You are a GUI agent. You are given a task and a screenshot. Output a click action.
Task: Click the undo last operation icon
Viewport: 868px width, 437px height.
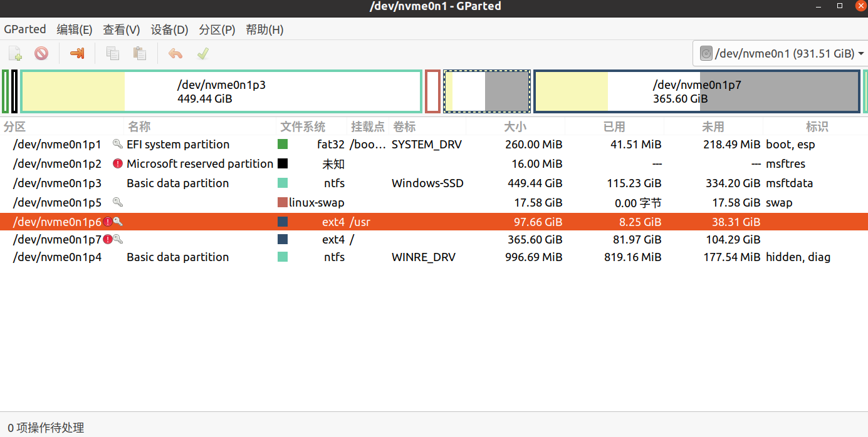point(175,53)
